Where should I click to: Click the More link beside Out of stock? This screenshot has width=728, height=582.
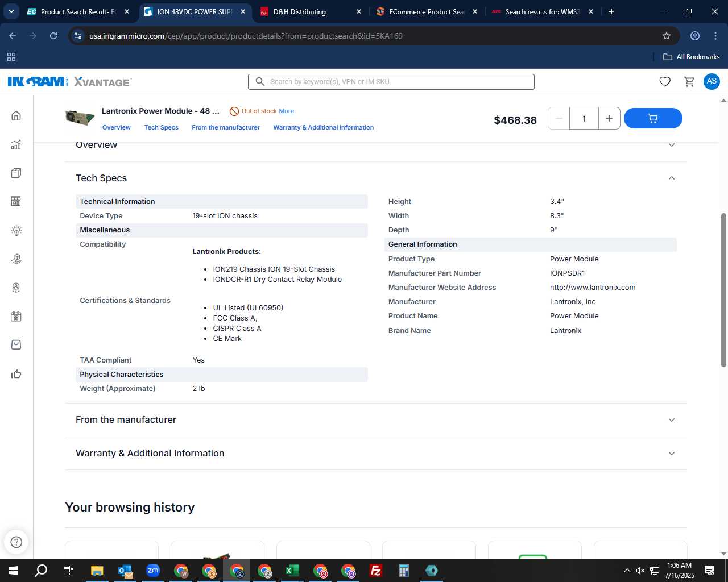286,111
